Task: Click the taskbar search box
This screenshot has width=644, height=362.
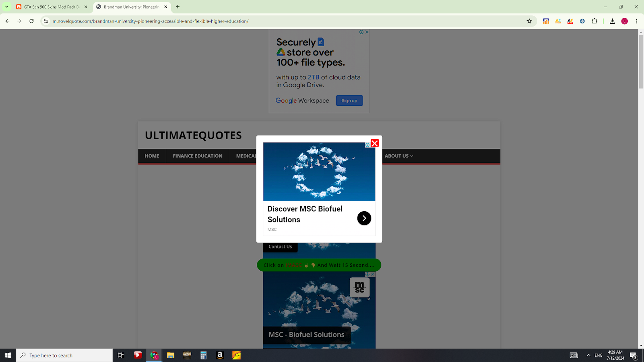Action: (64, 355)
